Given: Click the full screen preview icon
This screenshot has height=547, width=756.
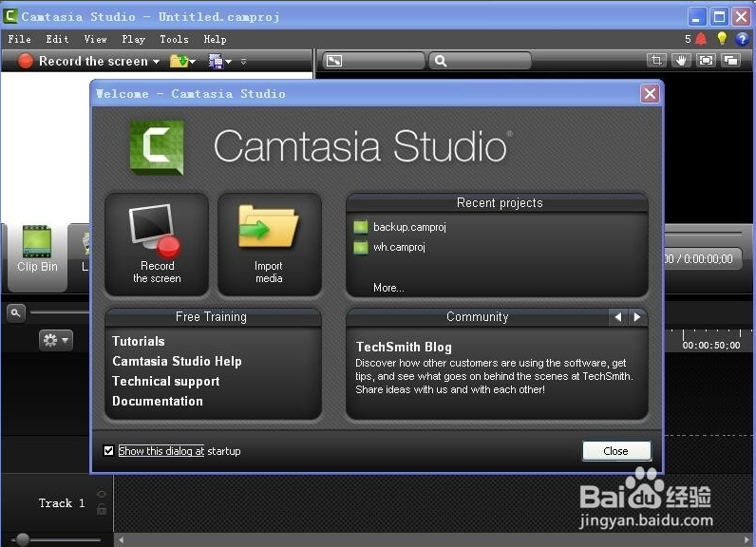Looking at the screenshot, I should [x=706, y=61].
